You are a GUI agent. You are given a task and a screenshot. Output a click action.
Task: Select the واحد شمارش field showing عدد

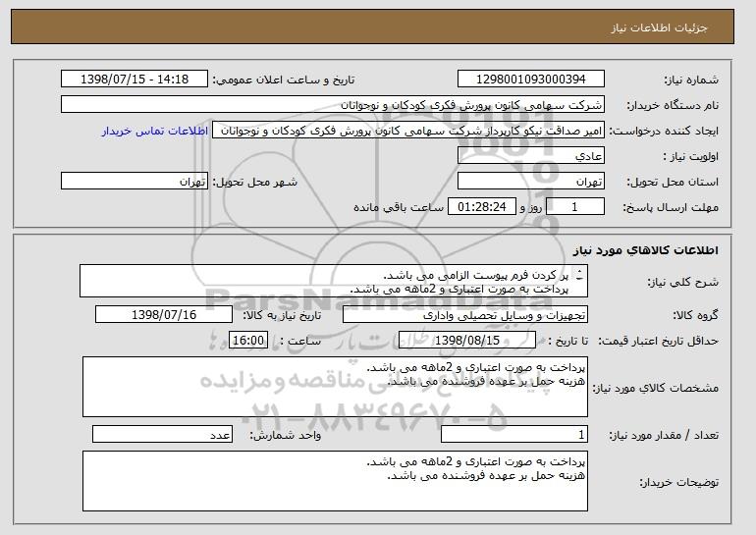pyautogui.click(x=162, y=434)
